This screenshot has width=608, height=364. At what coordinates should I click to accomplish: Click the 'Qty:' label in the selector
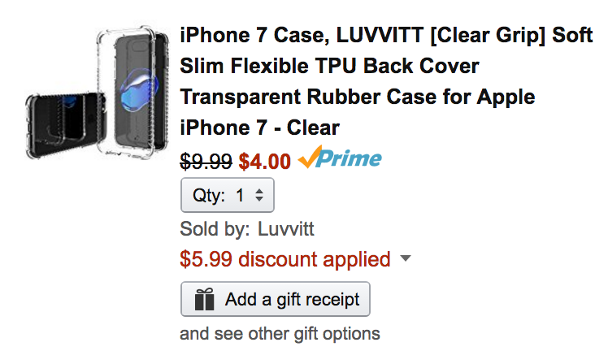coord(209,196)
